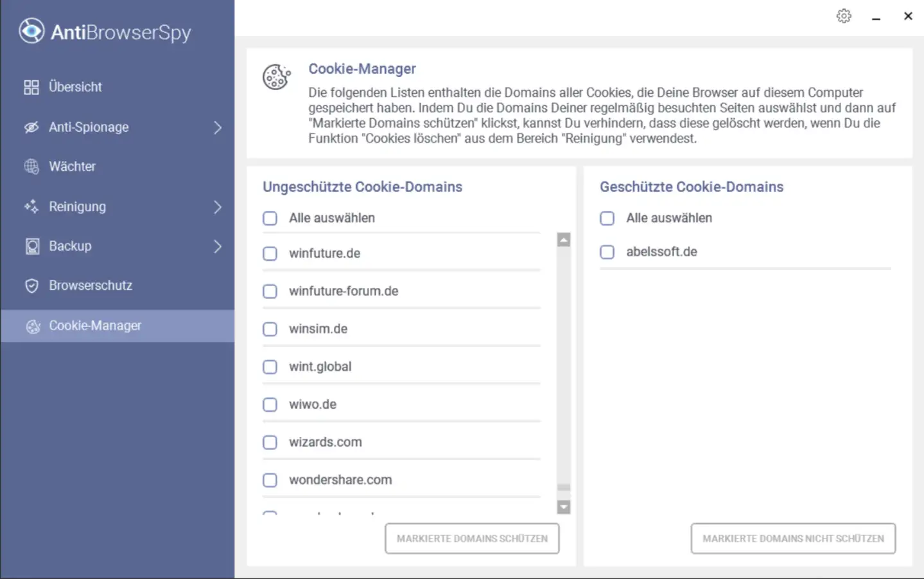Screen dimensions: 924x579
Task: Click the scrollbar down arrow in domain list
Action: pyautogui.click(x=564, y=507)
